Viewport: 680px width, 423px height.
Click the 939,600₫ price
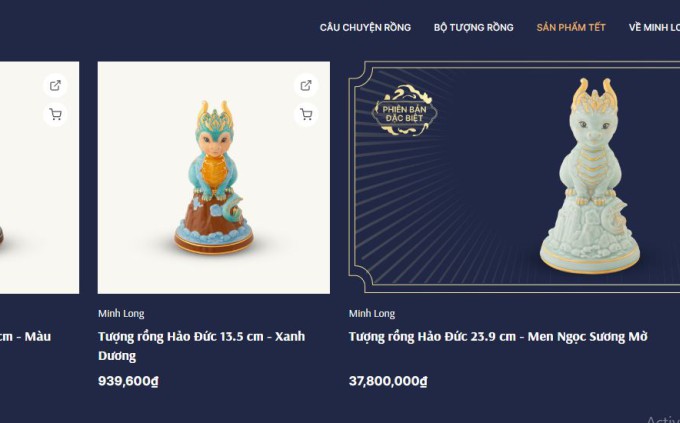click(x=128, y=381)
